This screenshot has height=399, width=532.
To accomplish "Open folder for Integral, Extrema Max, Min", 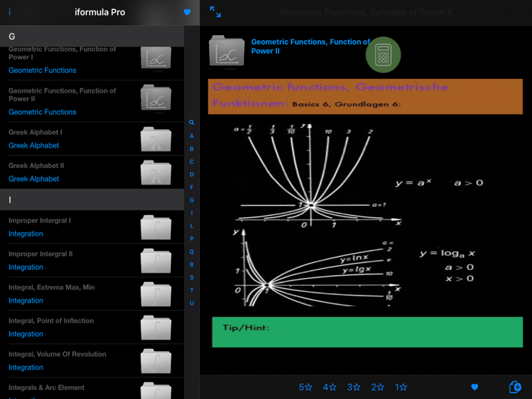I will click(x=156, y=294).
